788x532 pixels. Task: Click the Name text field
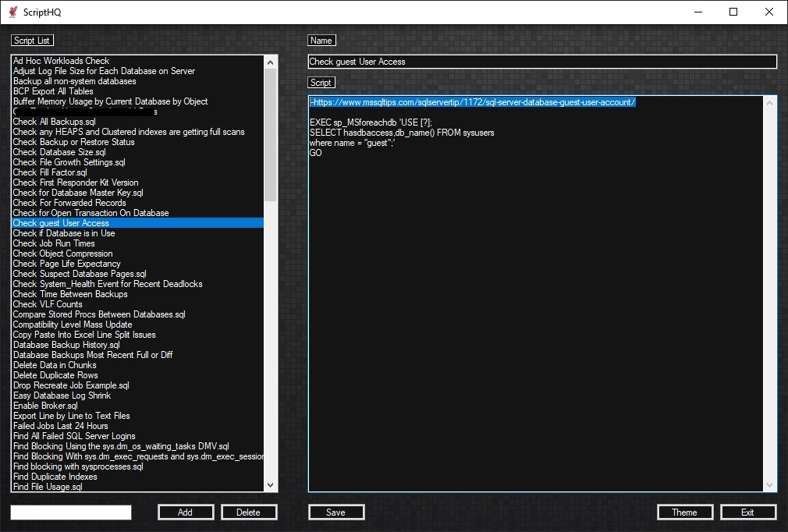(x=542, y=61)
